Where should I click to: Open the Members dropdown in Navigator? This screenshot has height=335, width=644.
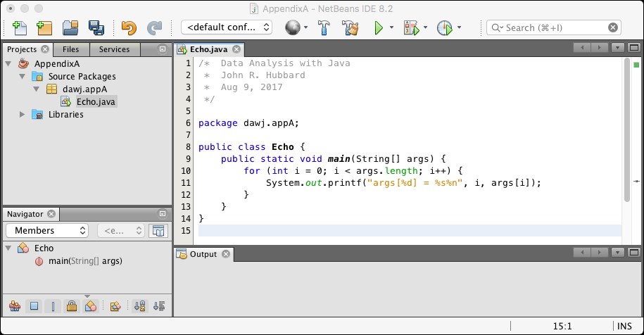pyautogui.click(x=46, y=230)
